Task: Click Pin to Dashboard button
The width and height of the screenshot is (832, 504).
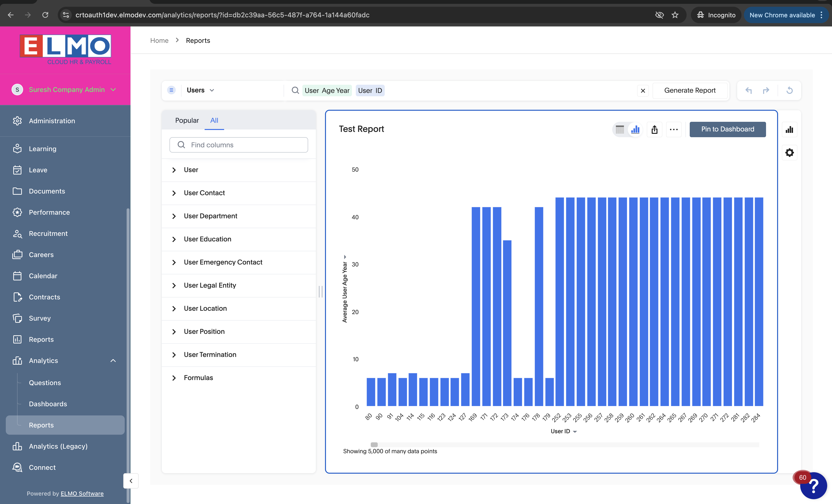Action: click(728, 129)
